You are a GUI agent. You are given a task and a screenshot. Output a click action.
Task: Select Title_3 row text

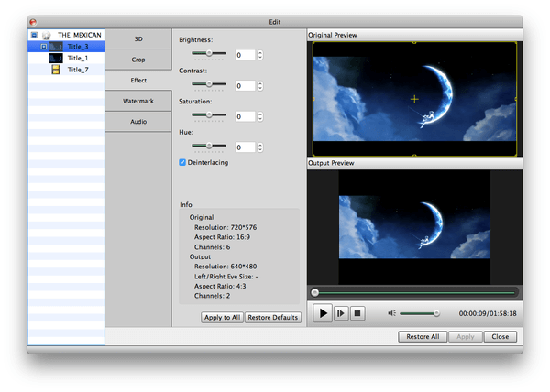[x=78, y=47]
